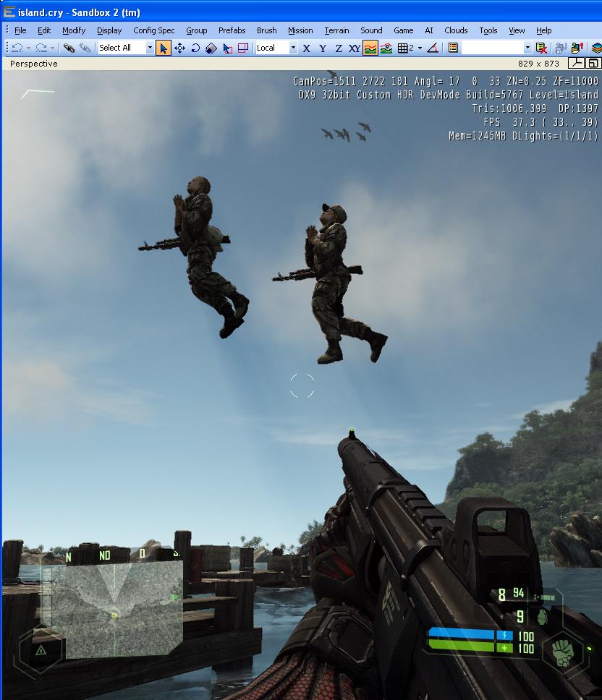This screenshot has width=602, height=700.
Task: Toggle the snap to objects and terrain button
Action: (x=386, y=48)
